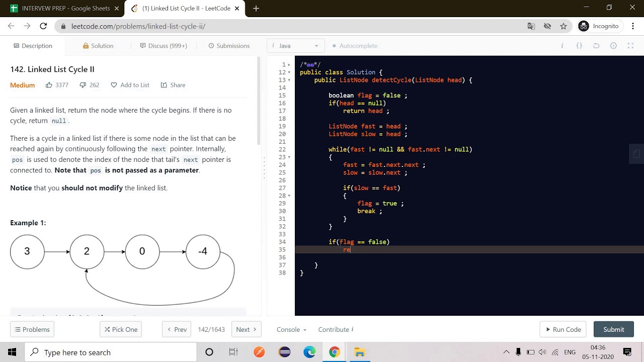This screenshot has height=362, width=644.
Task: Click the panel divider handle
Action: point(264,168)
